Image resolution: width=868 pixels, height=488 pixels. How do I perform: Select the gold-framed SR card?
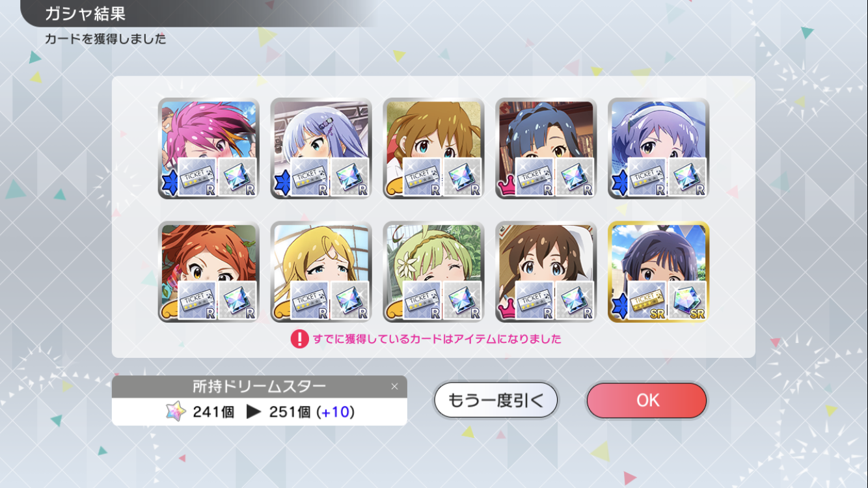click(x=658, y=272)
